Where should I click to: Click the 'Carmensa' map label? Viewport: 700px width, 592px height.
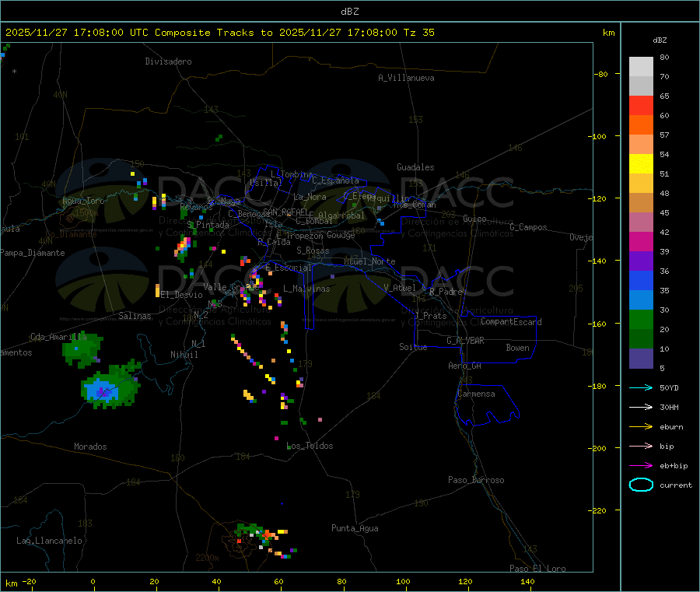[476, 394]
